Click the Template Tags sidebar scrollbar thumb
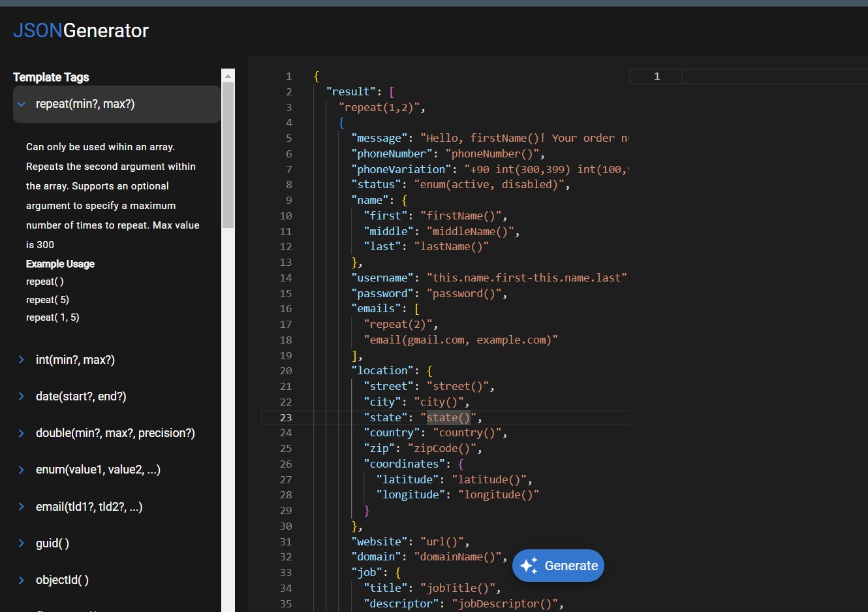The image size is (868, 612). pos(228,155)
